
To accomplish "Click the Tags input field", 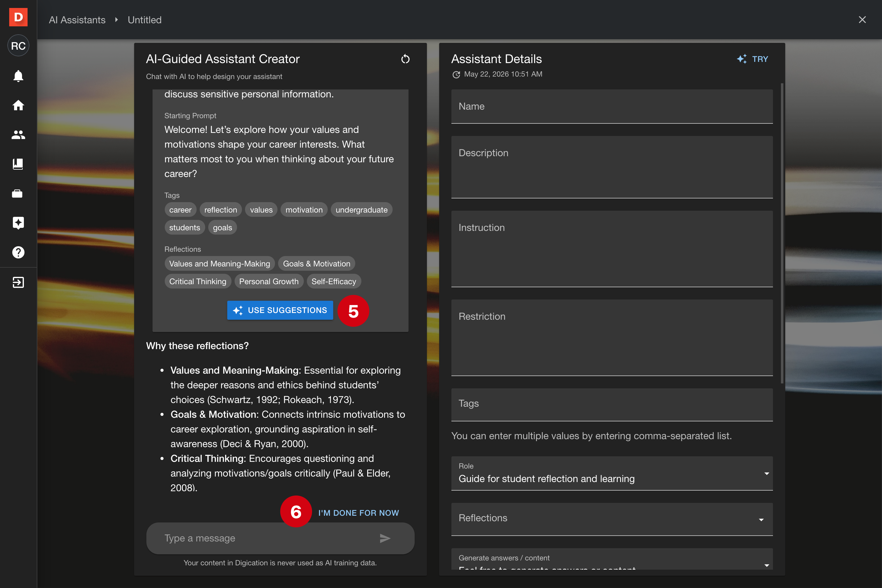I will tap(612, 404).
